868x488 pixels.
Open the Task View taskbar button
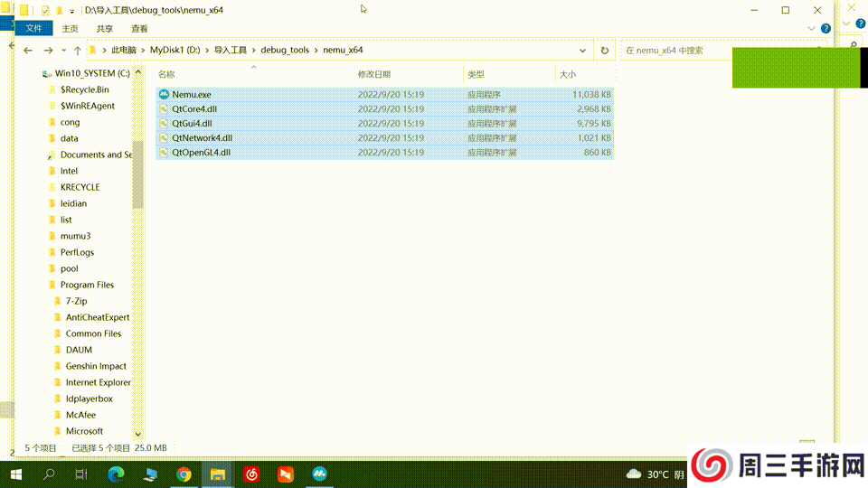(x=81, y=474)
